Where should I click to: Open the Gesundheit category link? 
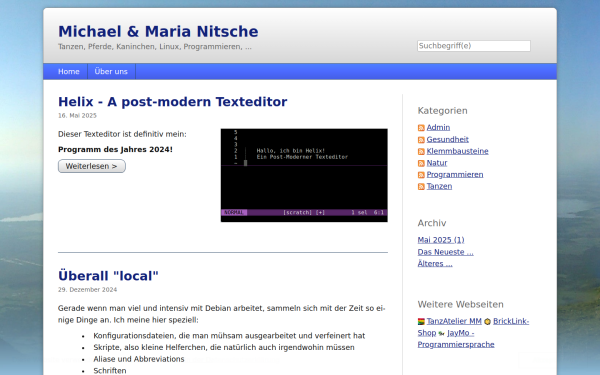tap(447, 139)
